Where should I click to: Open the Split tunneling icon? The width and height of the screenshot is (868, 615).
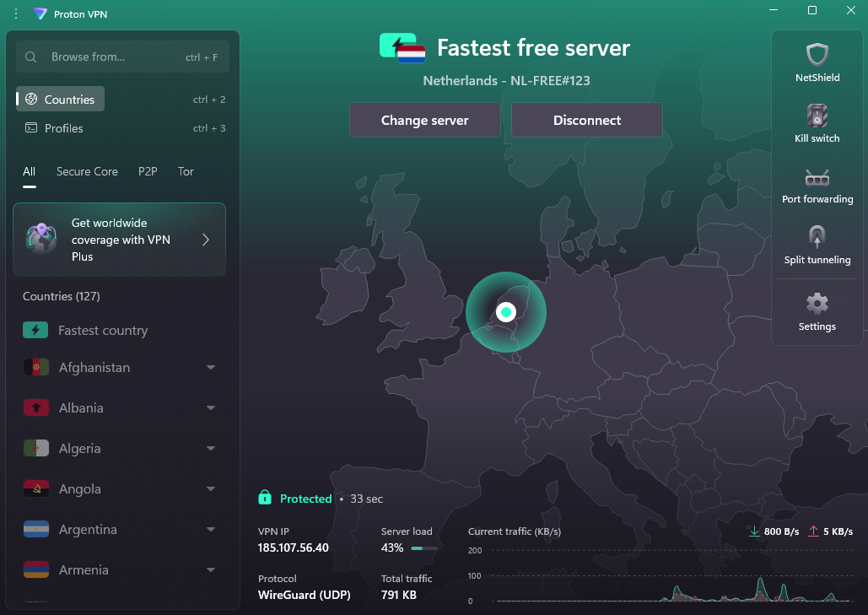coord(817,237)
